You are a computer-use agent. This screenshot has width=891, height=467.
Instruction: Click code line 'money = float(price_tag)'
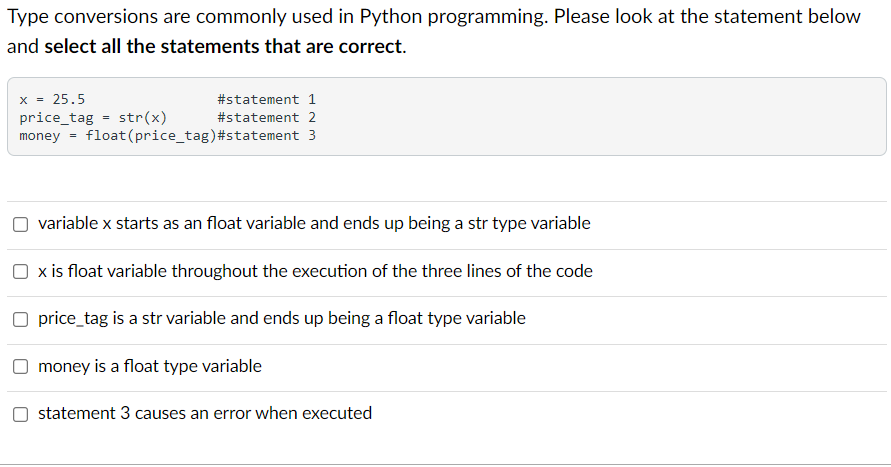[118, 136]
